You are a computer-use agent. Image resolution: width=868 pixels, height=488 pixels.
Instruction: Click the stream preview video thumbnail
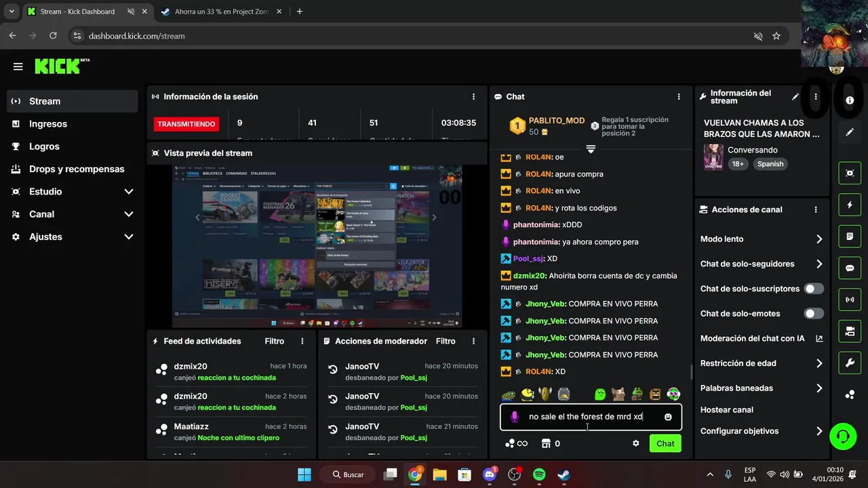317,245
